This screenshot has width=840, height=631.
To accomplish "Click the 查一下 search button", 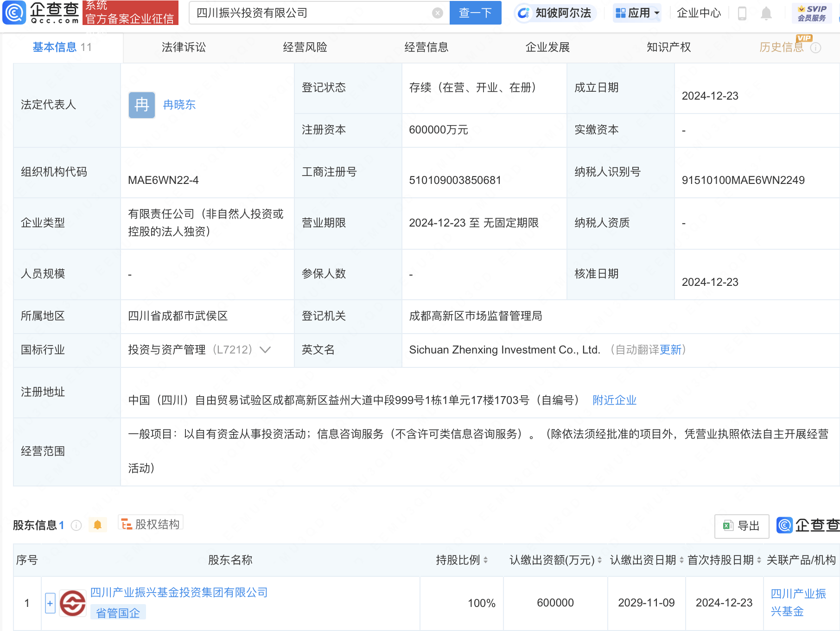I will click(476, 13).
